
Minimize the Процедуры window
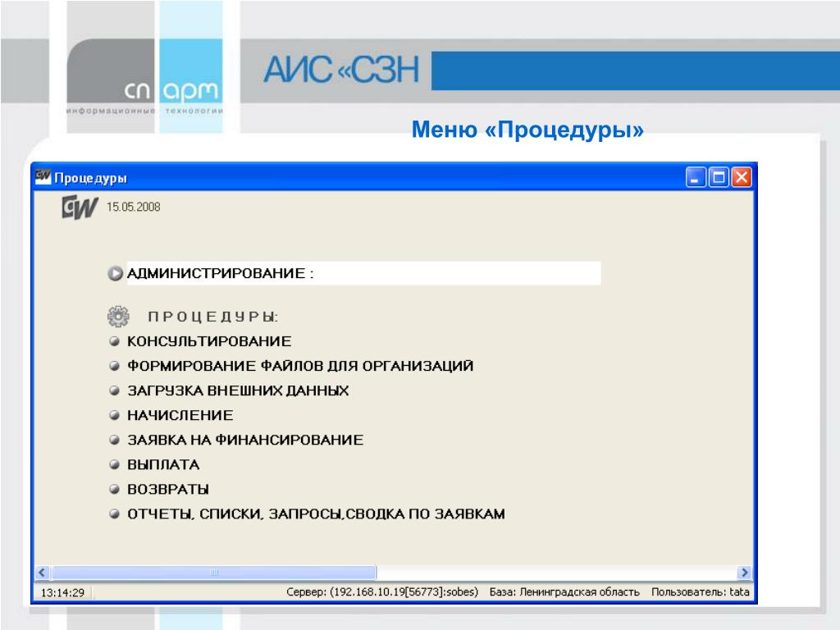tap(696, 177)
